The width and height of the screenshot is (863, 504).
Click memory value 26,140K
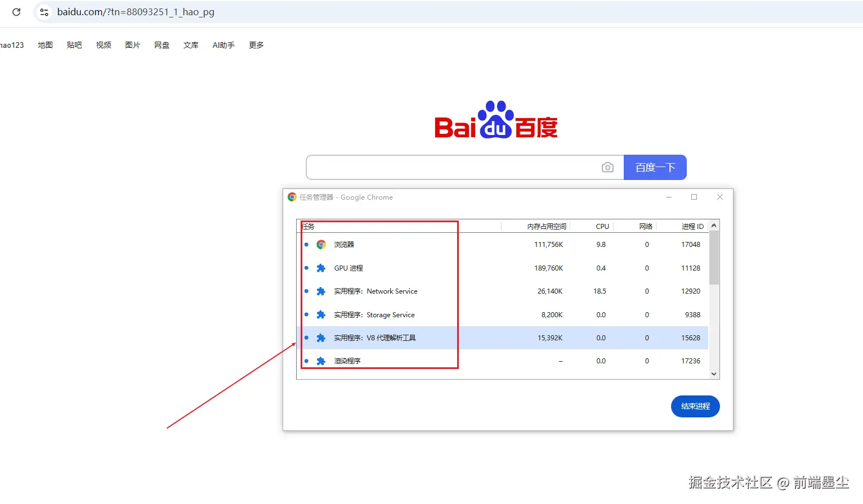point(550,291)
